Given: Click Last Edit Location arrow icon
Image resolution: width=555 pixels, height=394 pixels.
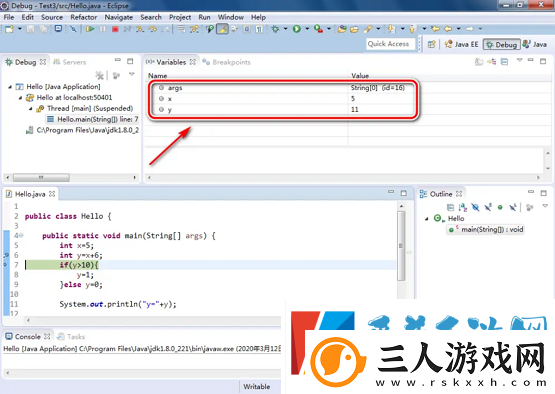Looking at the screenshot, I should (x=436, y=29).
